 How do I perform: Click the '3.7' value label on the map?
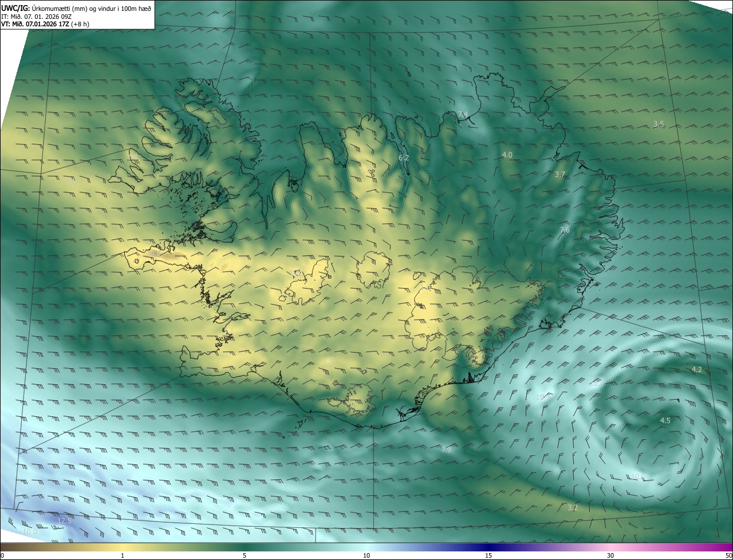(x=560, y=174)
